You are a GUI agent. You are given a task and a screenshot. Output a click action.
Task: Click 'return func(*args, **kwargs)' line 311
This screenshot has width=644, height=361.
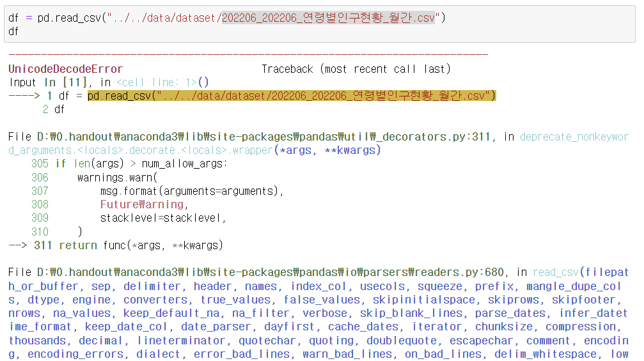click(x=141, y=245)
